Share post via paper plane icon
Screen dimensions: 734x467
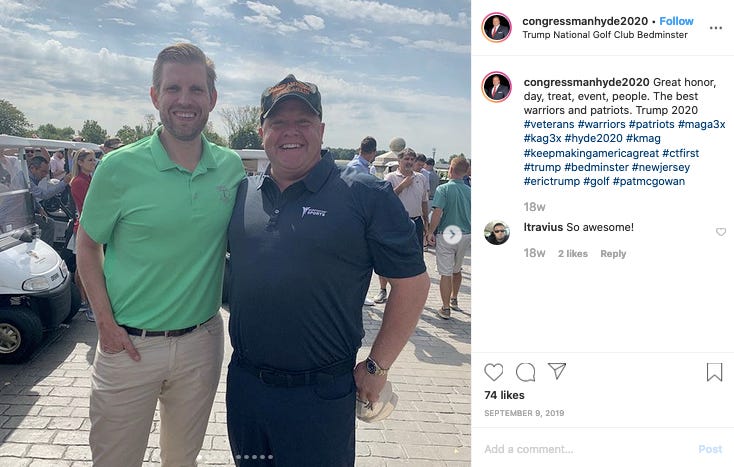click(x=557, y=371)
